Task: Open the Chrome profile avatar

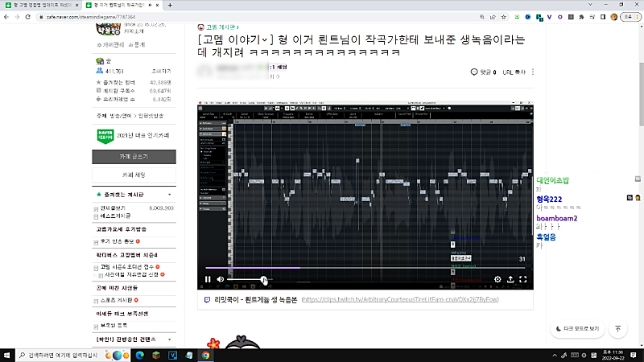Action: click(x=614, y=17)
